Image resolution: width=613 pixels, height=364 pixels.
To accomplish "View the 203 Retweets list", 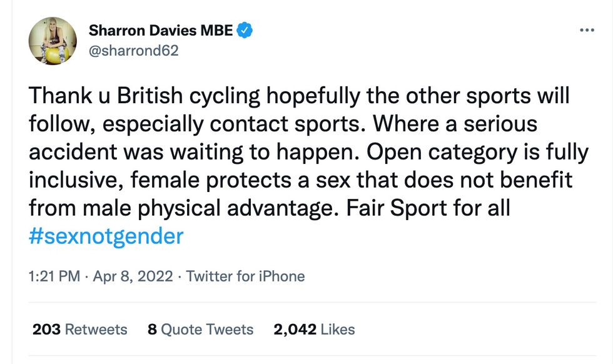I will pyautogui.click(x=79, y=330).
